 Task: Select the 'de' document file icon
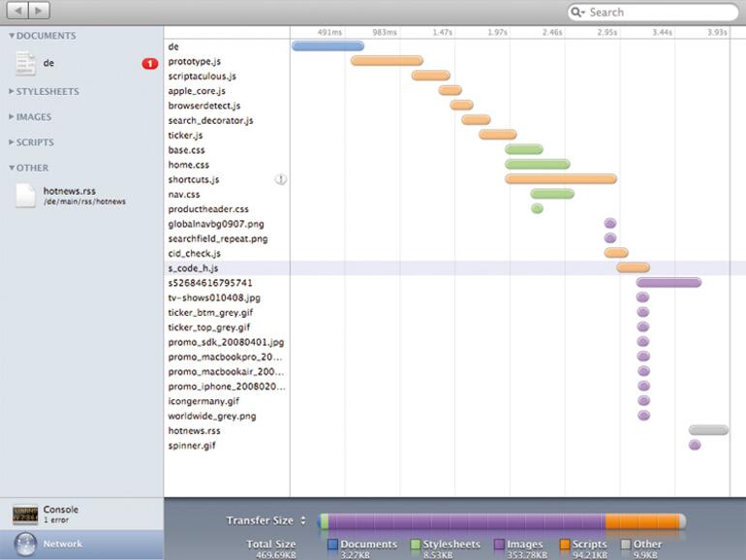(x=25, y=64)
